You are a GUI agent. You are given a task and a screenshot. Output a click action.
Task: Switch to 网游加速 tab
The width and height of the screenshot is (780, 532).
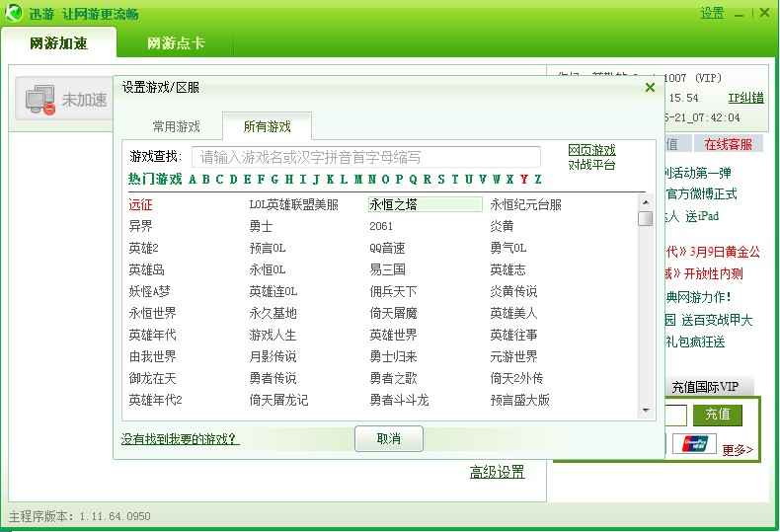(x=58, y=43)
